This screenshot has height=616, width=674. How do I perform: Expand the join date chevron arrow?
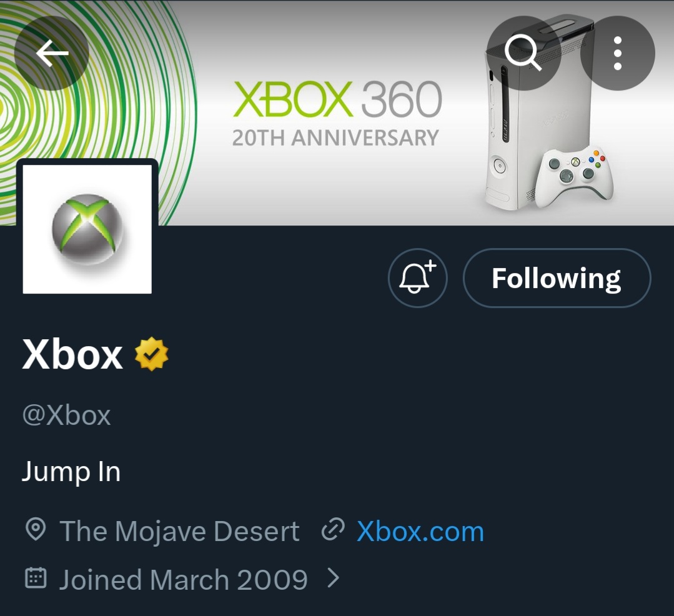point(334,579)
